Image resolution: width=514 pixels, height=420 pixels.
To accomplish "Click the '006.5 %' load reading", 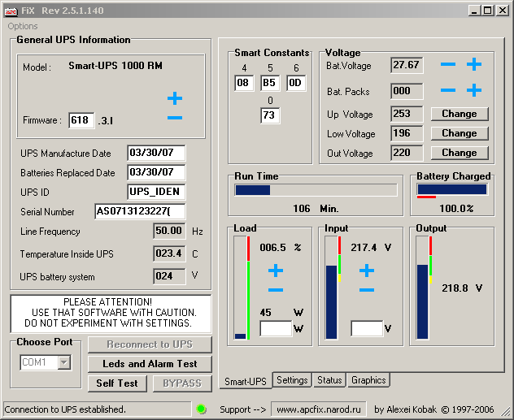I will click(281, 248).
